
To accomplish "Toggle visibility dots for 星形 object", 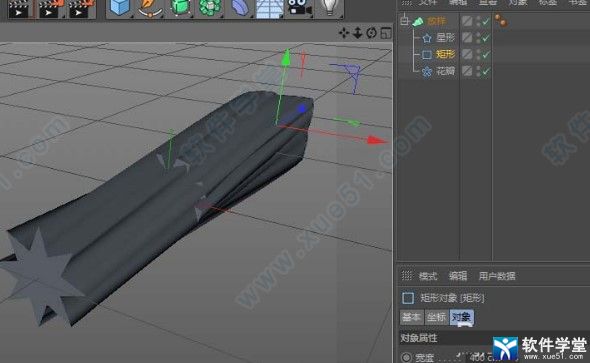I will coord(478,38).
